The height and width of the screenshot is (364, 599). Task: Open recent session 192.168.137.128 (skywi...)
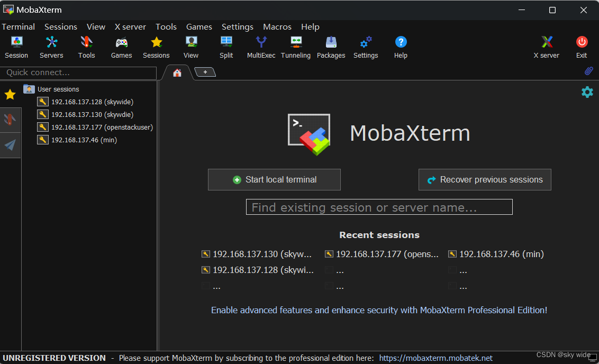pyautogui.click(x=258, y=270)
